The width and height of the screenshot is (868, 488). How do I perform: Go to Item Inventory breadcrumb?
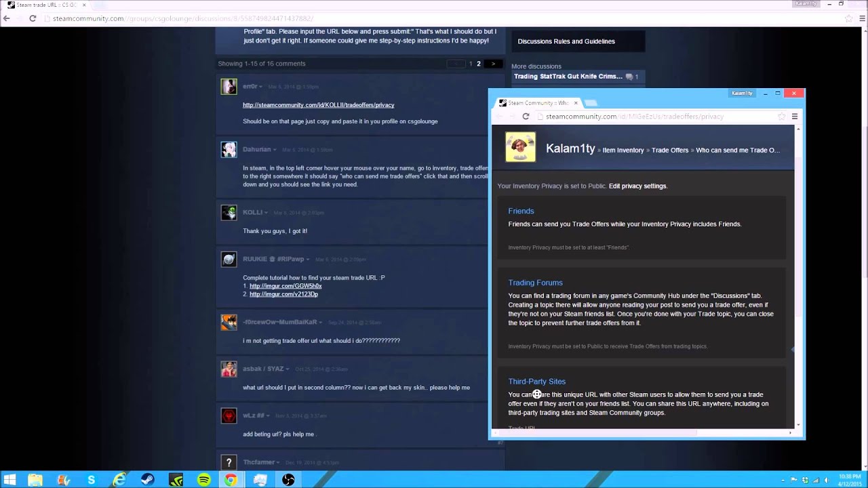point(623,150)
